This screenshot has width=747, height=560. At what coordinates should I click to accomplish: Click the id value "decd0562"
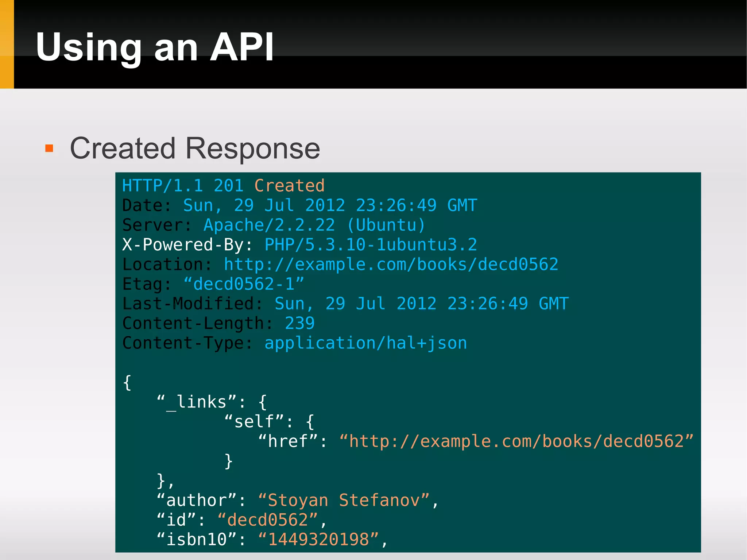pos(267,520)
